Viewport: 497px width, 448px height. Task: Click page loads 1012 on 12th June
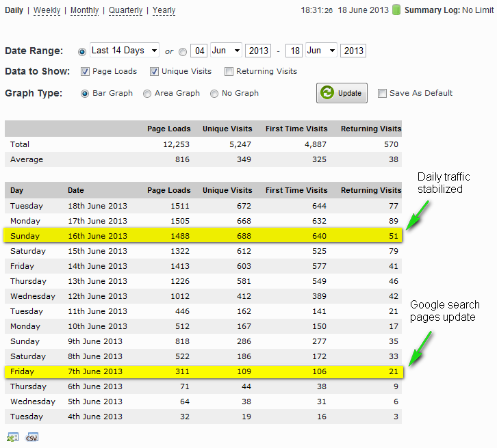180,296
